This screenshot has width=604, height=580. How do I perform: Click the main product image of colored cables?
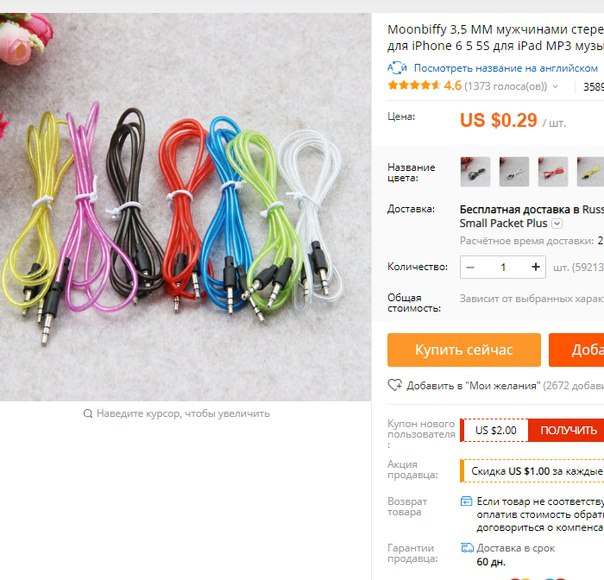(x=185, y=207)
